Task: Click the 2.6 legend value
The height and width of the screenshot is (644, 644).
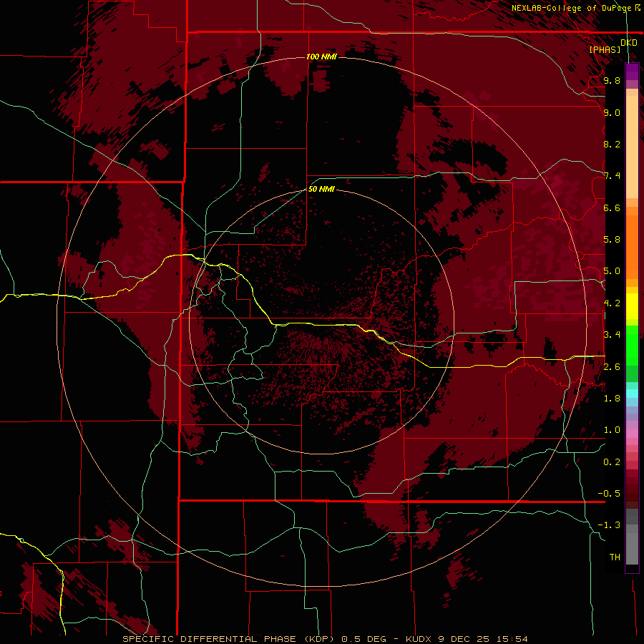Action: tap(612, 367)
